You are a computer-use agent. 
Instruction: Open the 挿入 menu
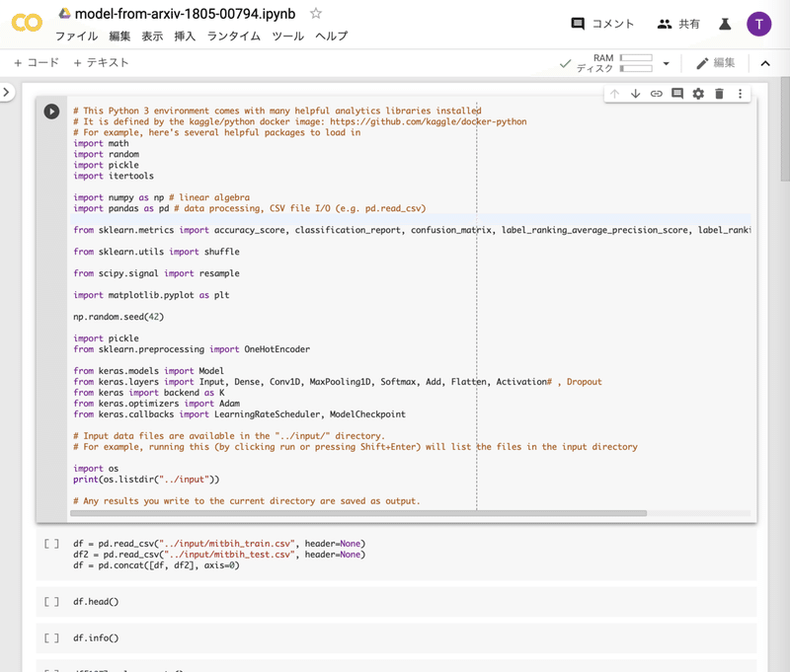tap(185, 37)
